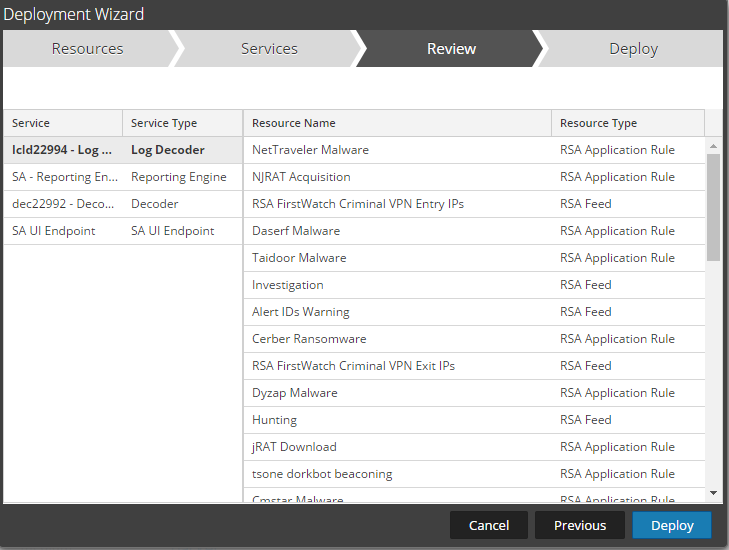
Task: Choose the dec22992 Decoder service row
Action: pyautogui.click(x=122, y=204)
